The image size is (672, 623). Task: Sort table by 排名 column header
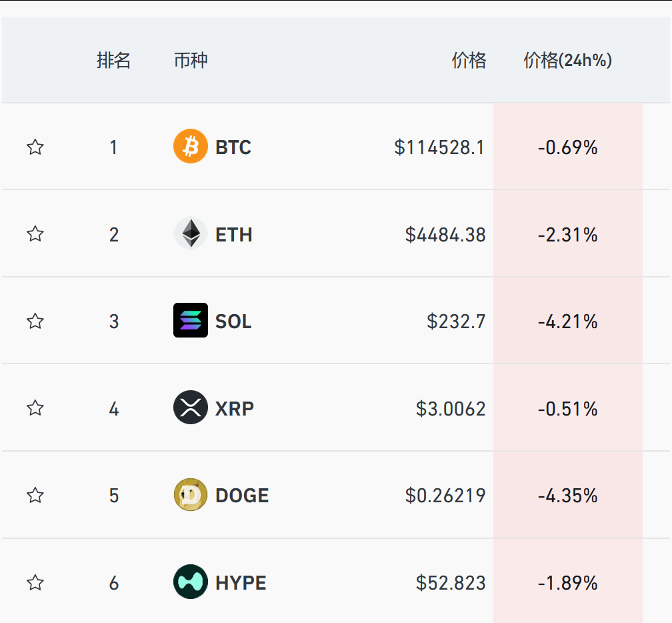tap(113, 60)
